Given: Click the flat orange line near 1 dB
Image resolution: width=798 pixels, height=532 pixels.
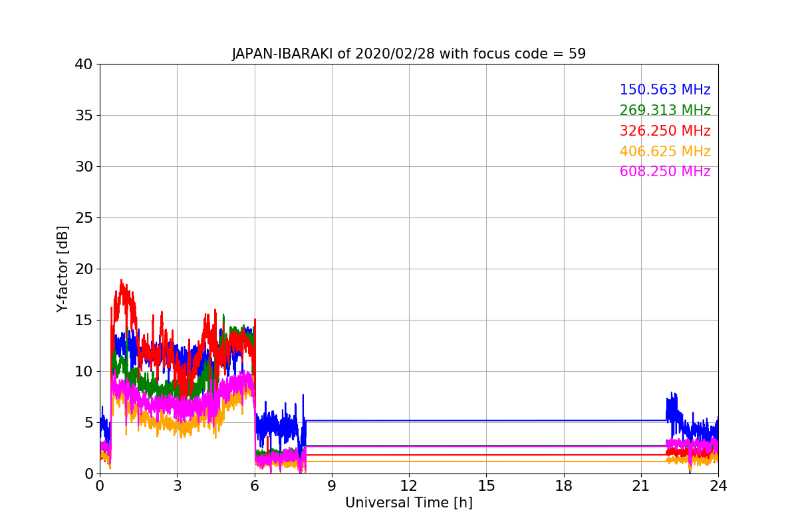Looking at the screenshot, I should 485,462.
